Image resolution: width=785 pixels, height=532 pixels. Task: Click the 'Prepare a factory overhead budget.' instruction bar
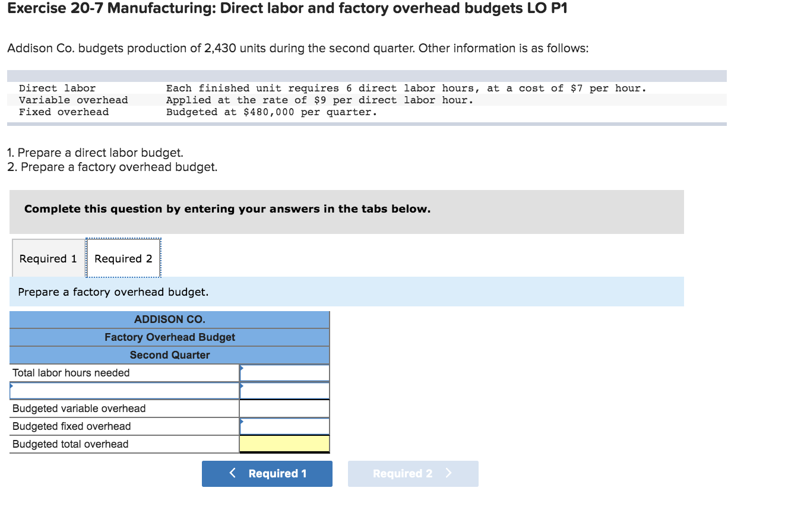[x=347, y=292]
